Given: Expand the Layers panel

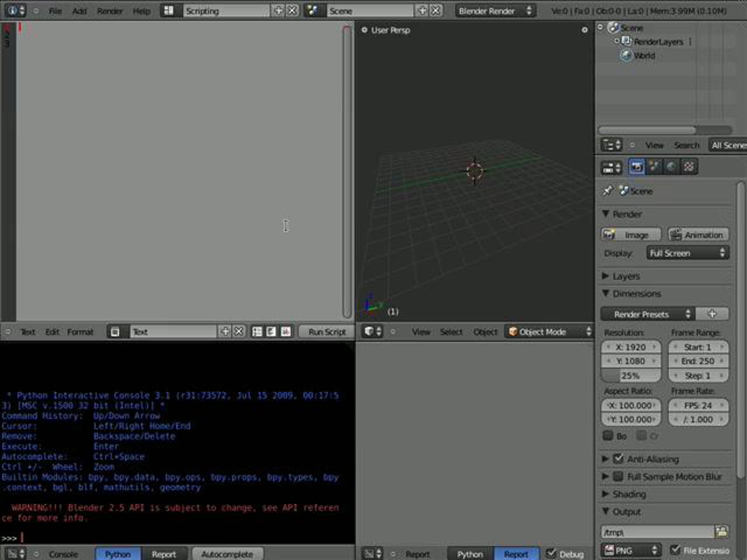Looking at the screenshot, I should coord(606,276).
